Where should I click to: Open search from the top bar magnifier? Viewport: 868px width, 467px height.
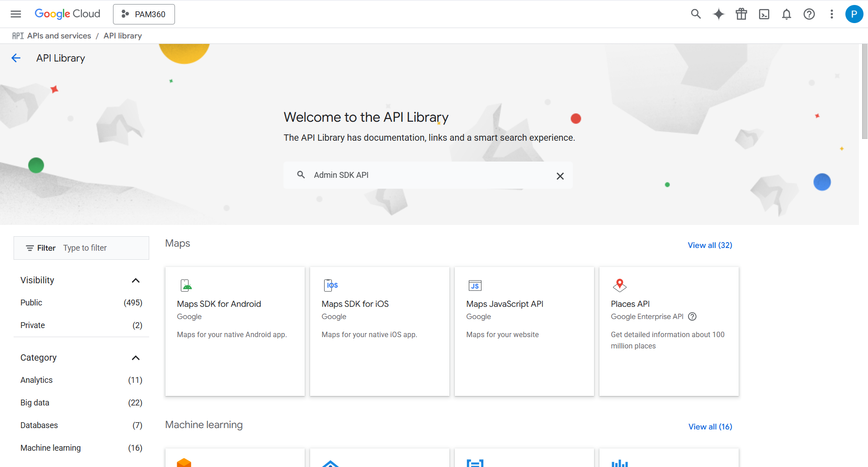[x=696, y=14]
